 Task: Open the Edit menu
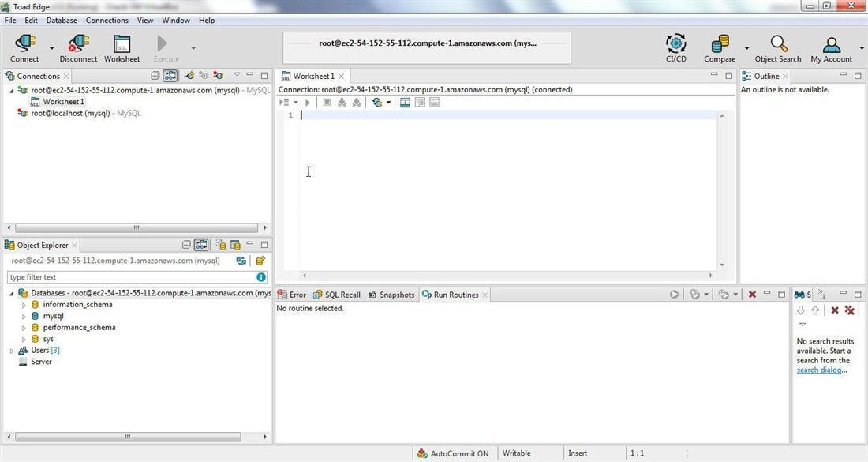(x=31, y=20)
